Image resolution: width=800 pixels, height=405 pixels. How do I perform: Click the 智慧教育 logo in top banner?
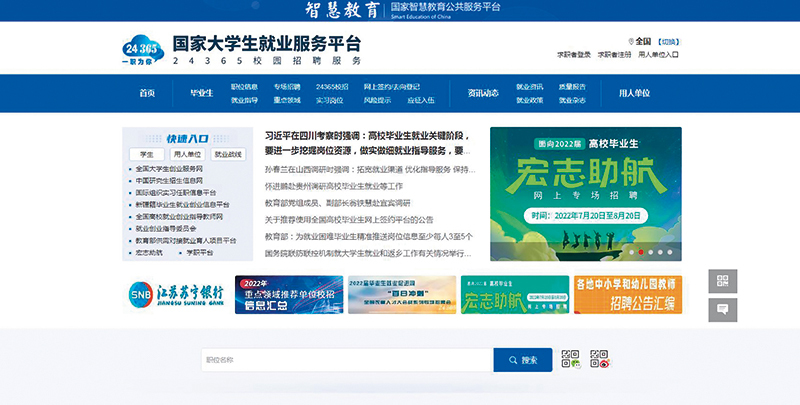point(342,10)
